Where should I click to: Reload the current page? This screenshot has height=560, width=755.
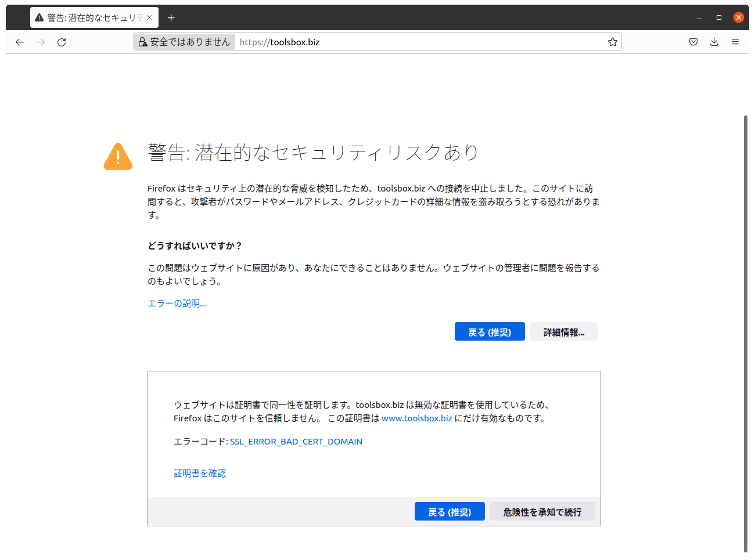[x=62, y=42]
